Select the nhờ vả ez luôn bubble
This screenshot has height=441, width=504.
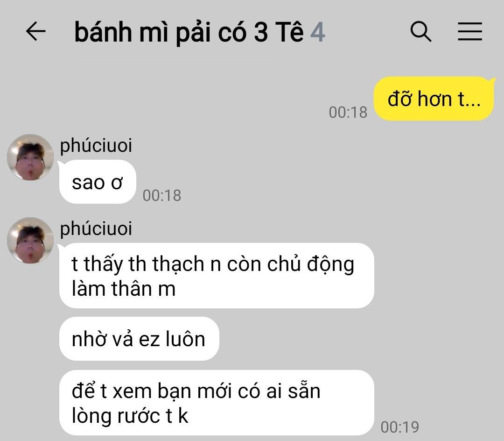139,339
